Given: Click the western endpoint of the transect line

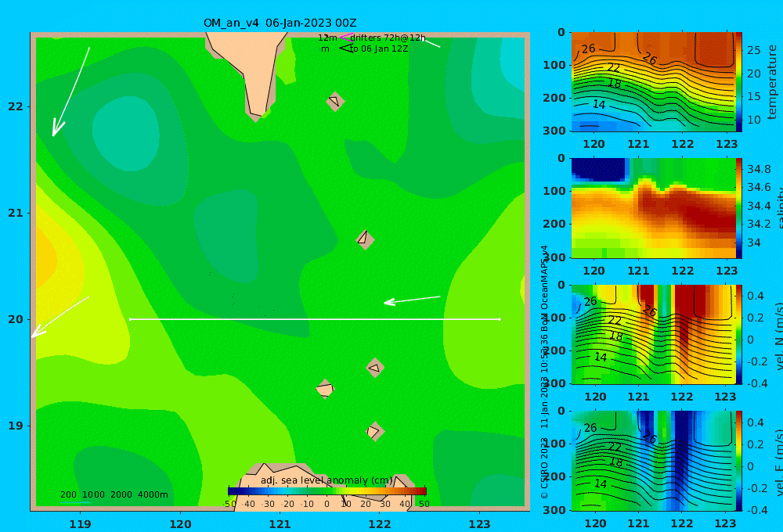Looking at the screenshot, I should [x=130, y=319].
